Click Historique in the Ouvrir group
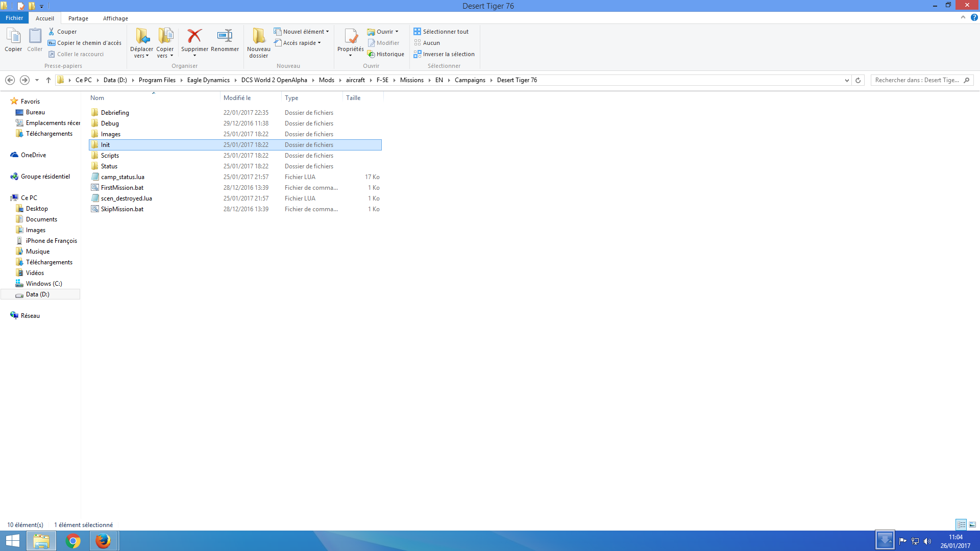Viewport: 980px width, 551px height. click(386, 54)
